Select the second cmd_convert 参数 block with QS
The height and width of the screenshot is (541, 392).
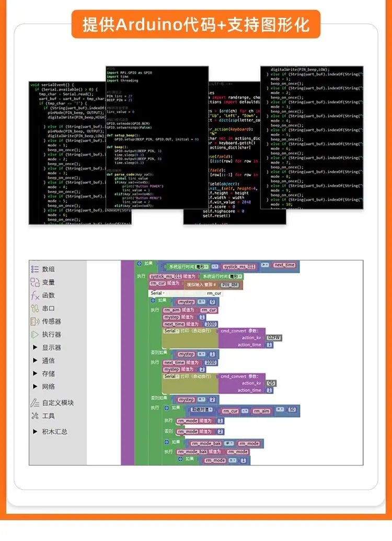(243, 383)
